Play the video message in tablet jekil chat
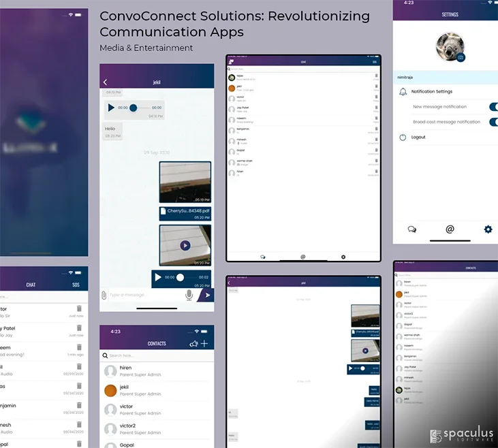Screen dimensions: 498x448 [x=366, y=351]
